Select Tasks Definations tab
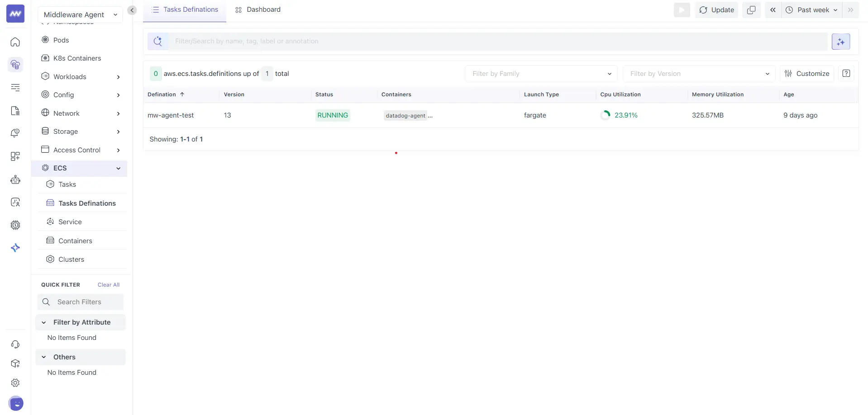The image size is (868, 415). pyautogui.click(x=189, y=9)
